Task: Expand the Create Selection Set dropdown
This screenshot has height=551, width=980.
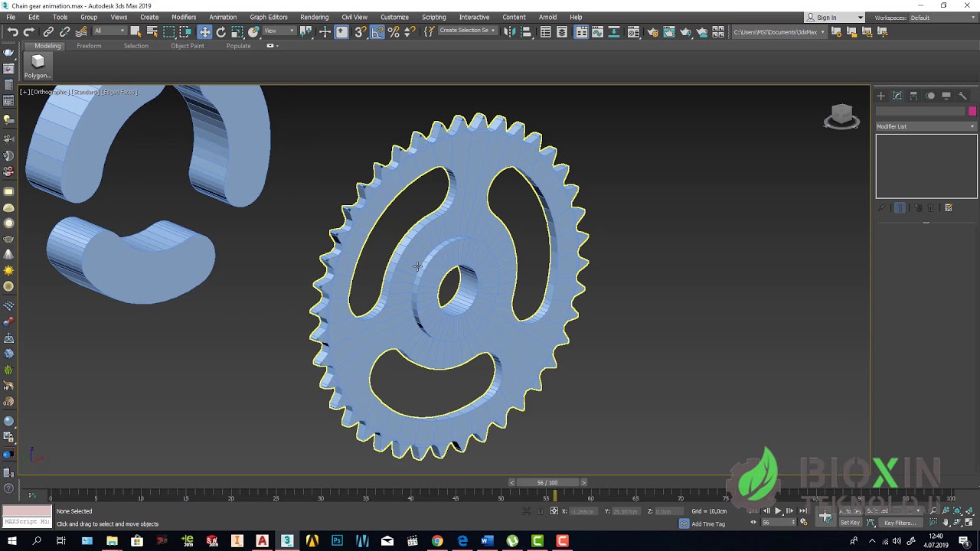Action: 466,31
